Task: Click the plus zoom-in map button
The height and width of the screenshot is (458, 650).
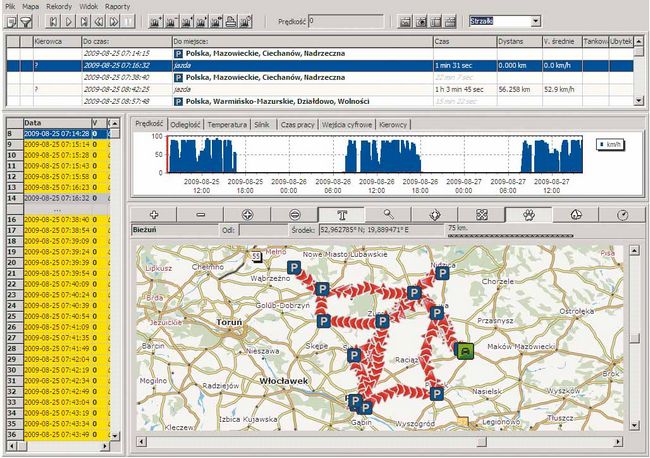Action: (x=155, y=214)
